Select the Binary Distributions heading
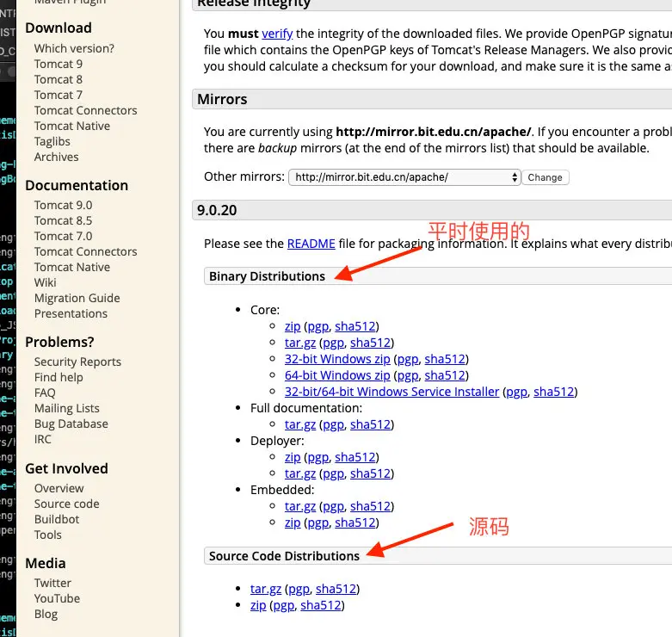 click(x=267, y=276)
